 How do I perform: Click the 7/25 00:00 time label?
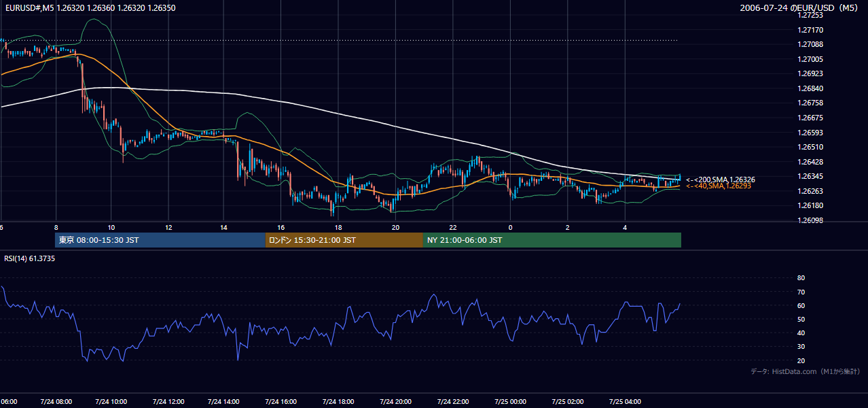(511, 402)
